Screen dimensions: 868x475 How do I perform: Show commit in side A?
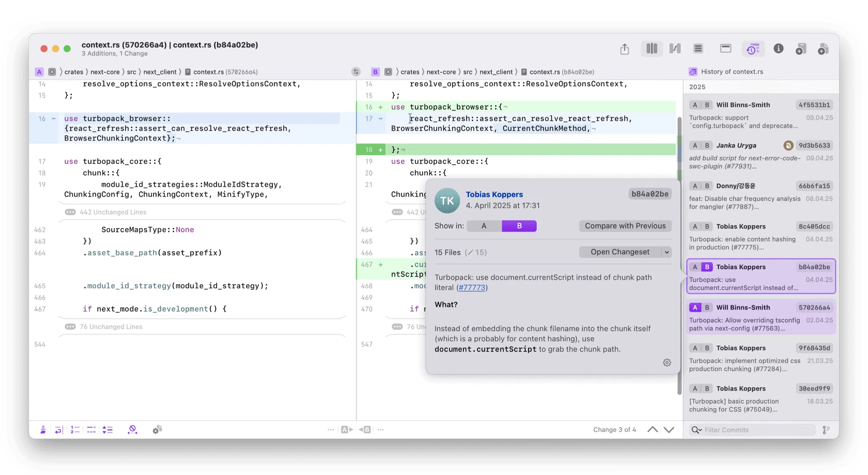484,226
